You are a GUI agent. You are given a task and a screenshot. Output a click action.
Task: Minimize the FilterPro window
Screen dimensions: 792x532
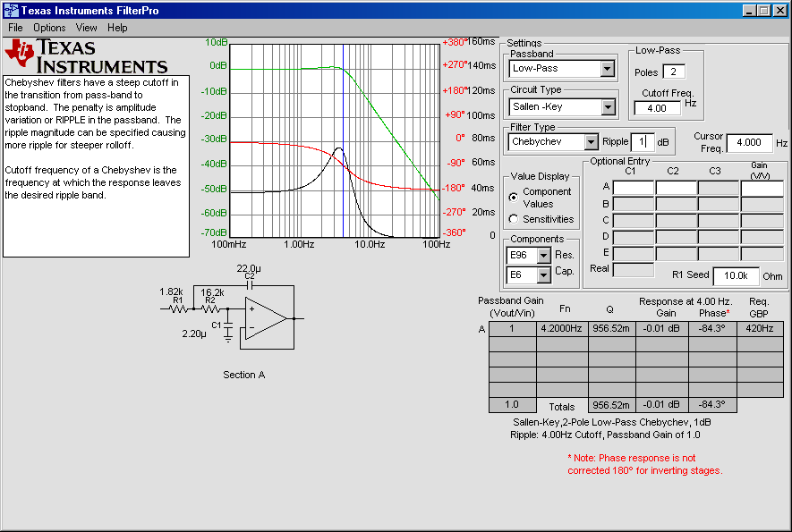(x=750, y=10)
